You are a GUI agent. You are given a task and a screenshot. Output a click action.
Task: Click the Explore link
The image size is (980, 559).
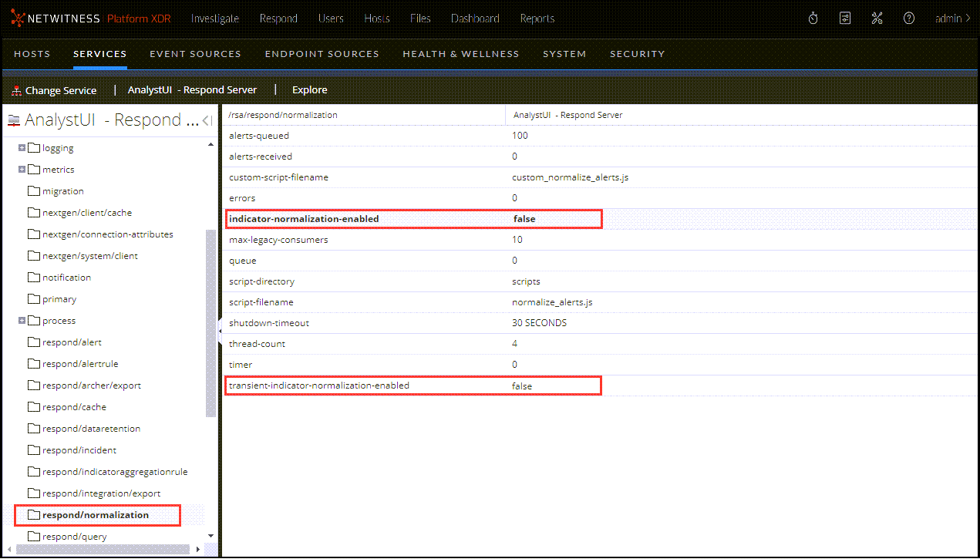tap(309, 89)
